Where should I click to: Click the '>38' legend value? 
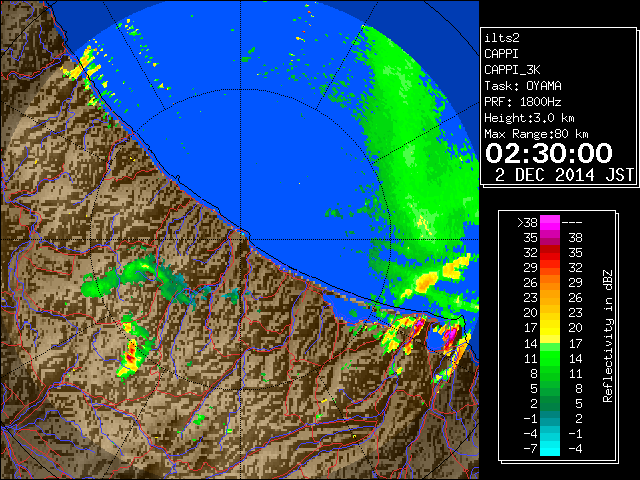[x=527, y=222]
